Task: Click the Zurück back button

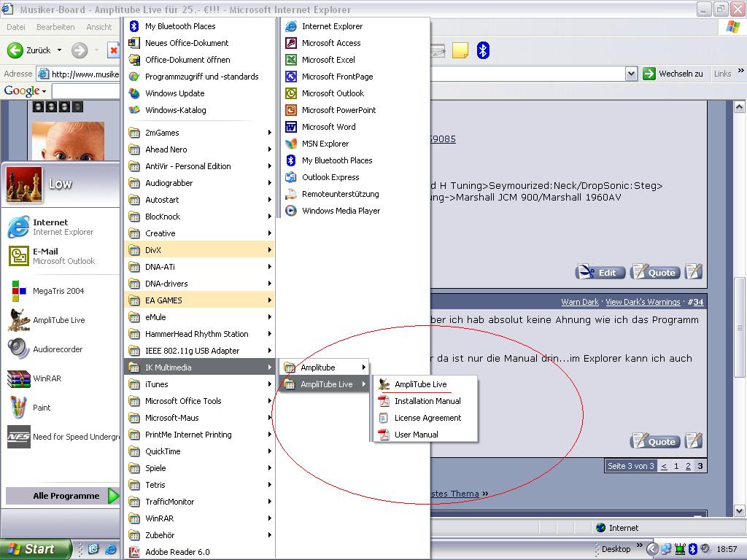Action: [29, 50]
